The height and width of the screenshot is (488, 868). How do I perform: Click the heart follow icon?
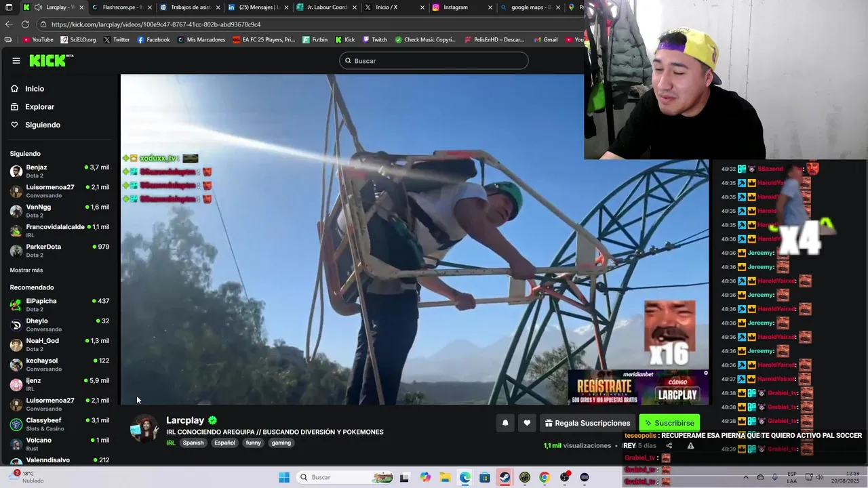click(x=527, y=423)
